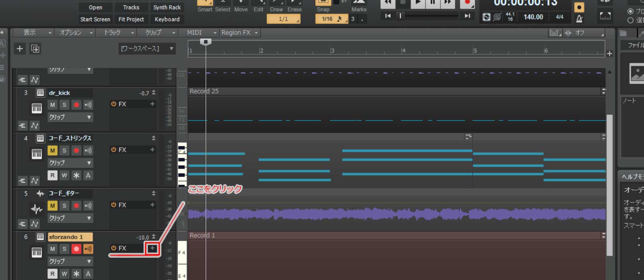Open コード_ストリングス クリップ edit filter dropdown

click(70, 163)
